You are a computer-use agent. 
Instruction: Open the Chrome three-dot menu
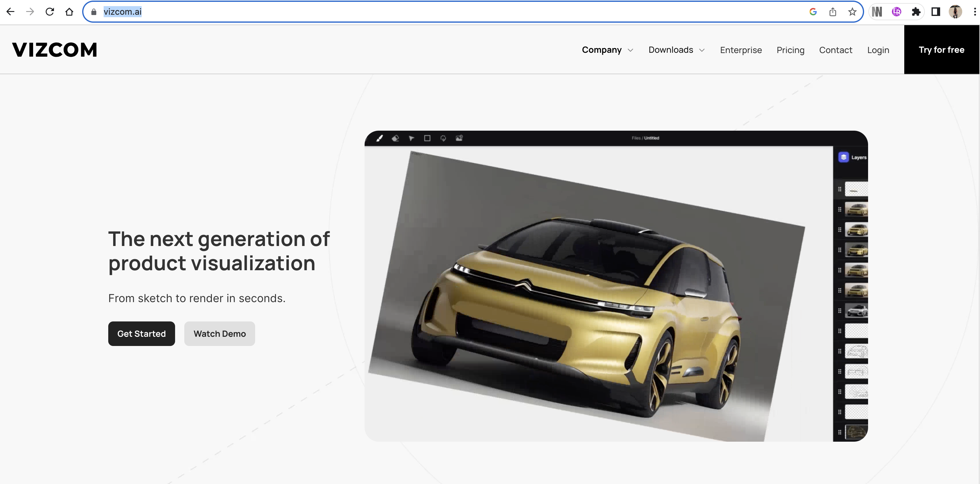[975, 12]
